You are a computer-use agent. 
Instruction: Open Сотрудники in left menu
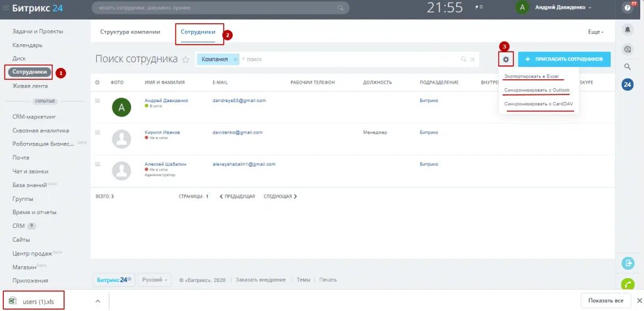click(29, 72)
